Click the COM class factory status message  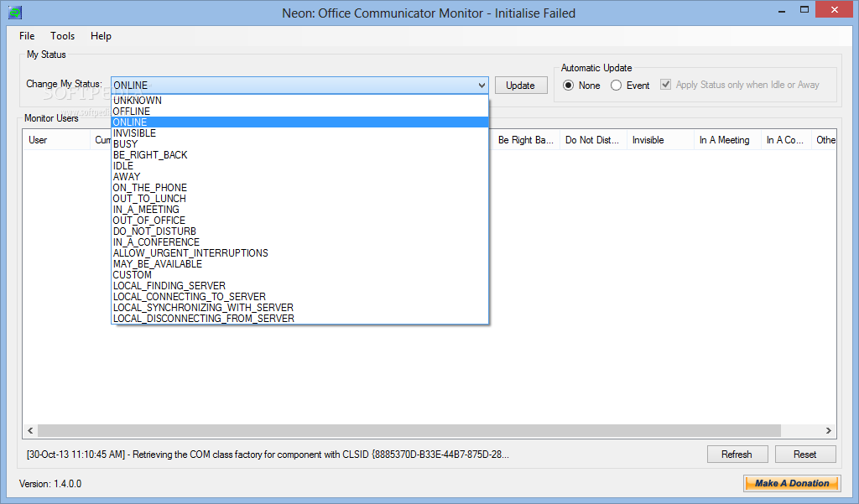(268, 455)
